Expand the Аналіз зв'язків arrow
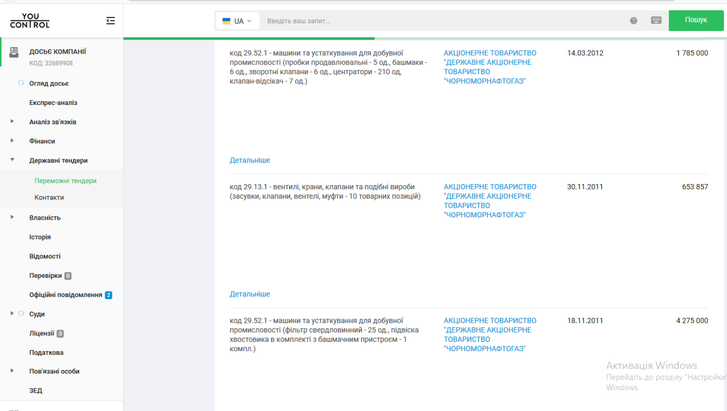Screen dimensions: 727x411 (12, 122)
